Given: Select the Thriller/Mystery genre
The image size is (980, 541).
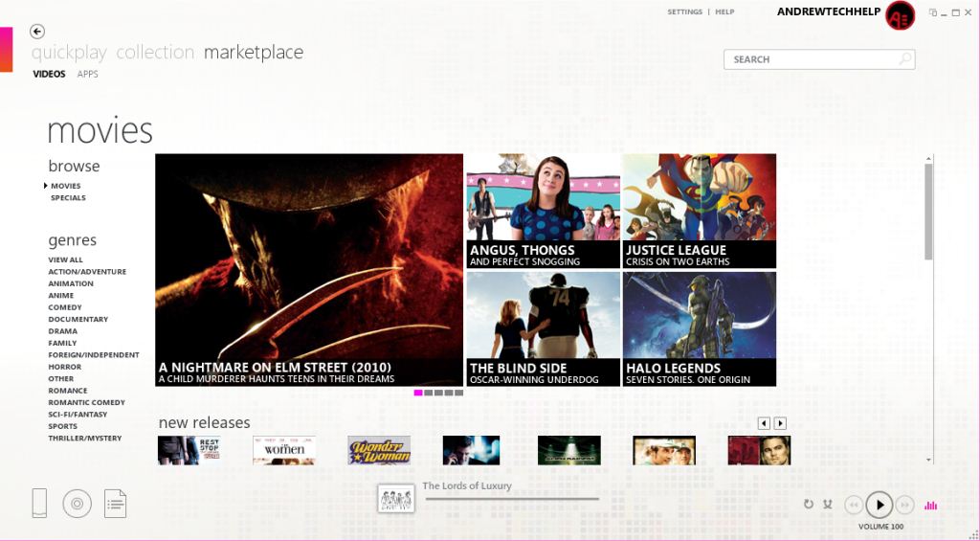Looking at the screenshot, I should tap(85, 438).
